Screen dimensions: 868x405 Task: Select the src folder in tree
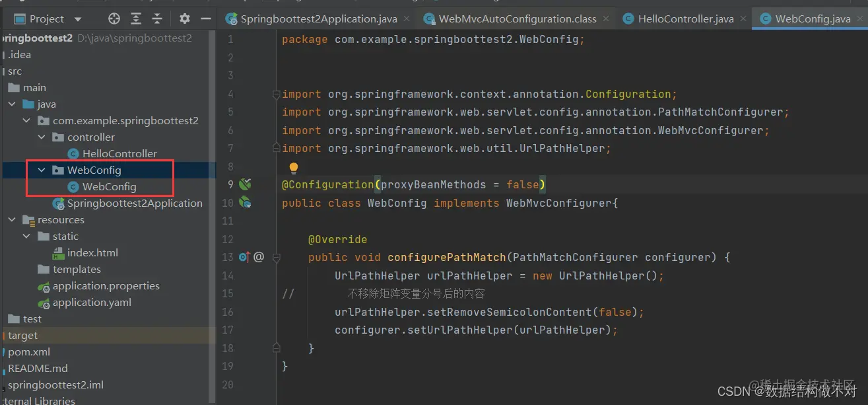point(15,71)
